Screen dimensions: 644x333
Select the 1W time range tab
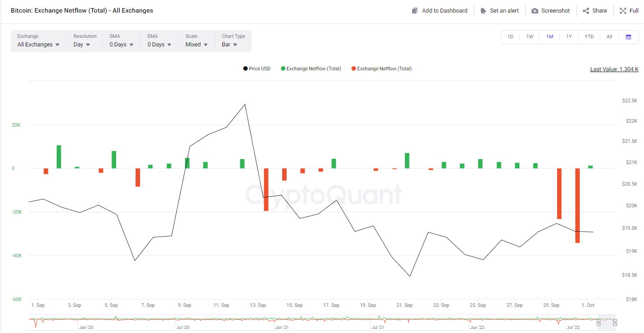530,37
